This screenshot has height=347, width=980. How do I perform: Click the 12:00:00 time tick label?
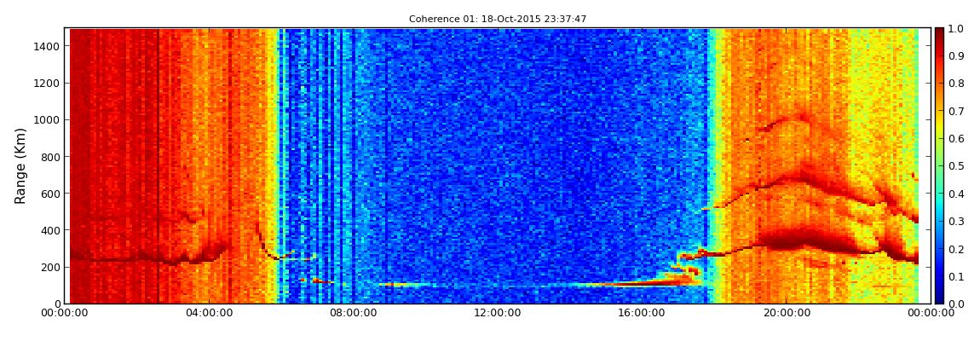[497, 313]
